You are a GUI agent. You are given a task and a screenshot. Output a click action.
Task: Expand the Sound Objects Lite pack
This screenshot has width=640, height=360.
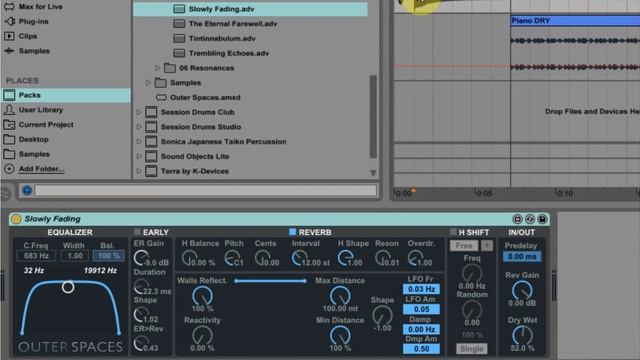139,156
